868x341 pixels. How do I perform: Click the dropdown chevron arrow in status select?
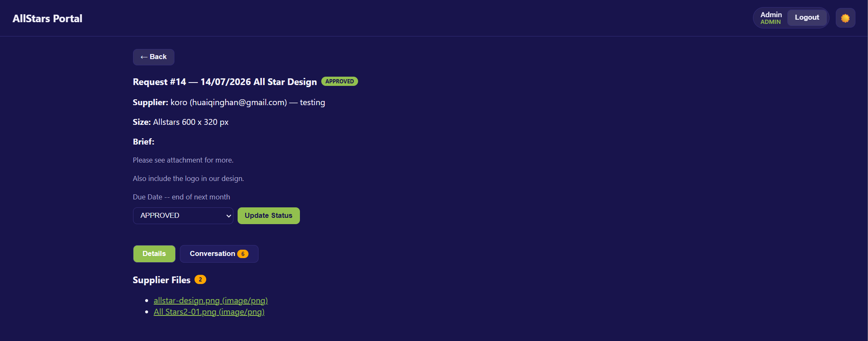pyautogui.click(x=228, y=216)
